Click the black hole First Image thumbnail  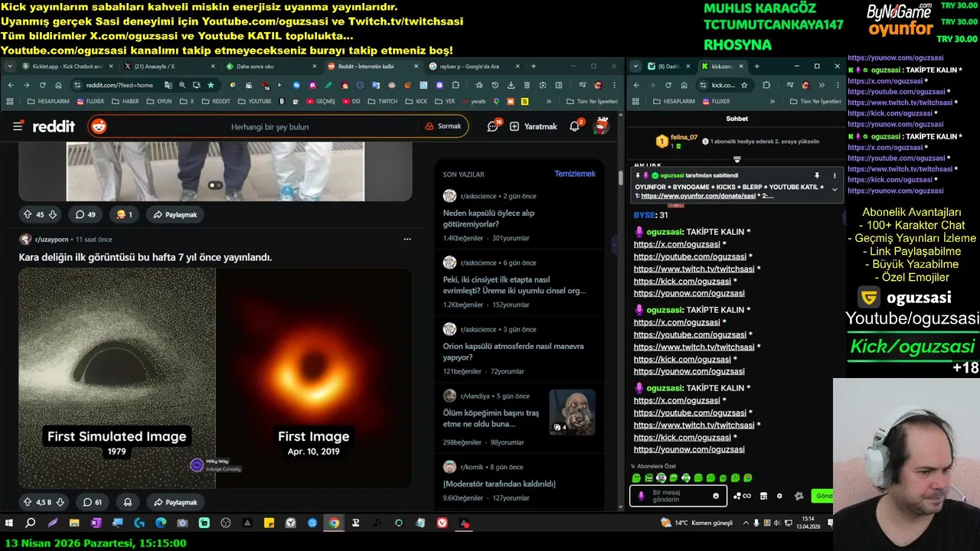coord(313,378)
